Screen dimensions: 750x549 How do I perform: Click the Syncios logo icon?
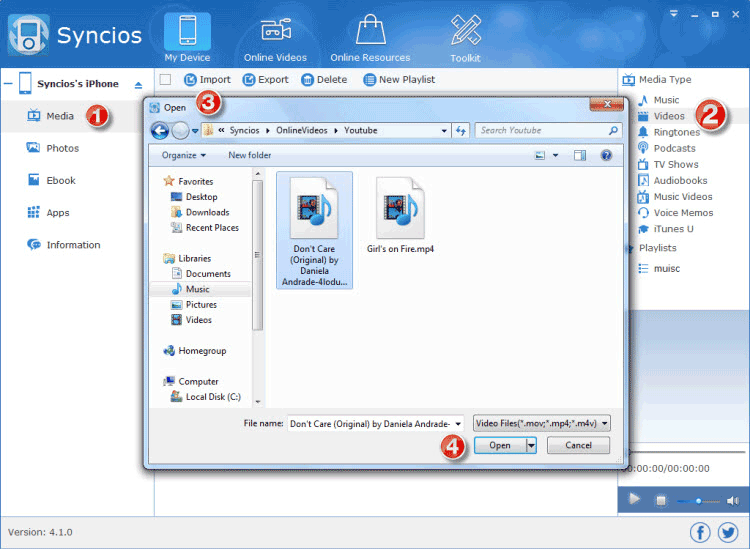coord(28,35)
